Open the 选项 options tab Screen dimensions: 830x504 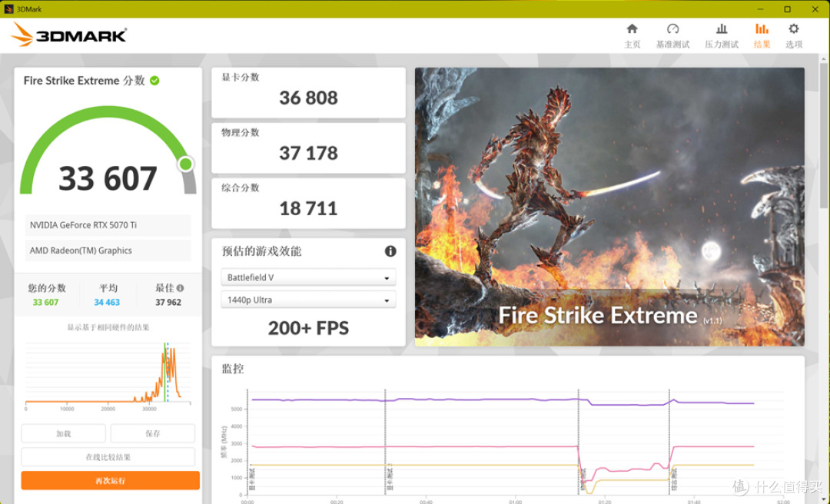click(x=793, y=36)
